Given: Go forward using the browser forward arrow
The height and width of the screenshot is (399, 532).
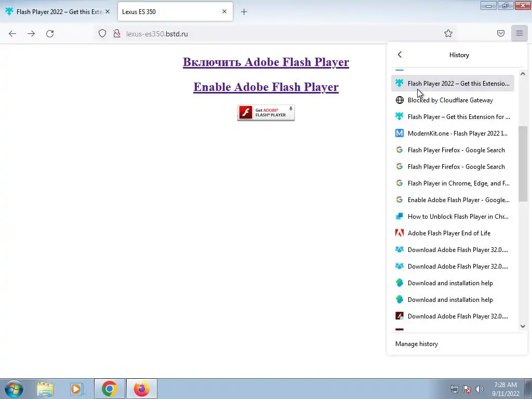Looking at the screenshot, I should click(31, 34).
